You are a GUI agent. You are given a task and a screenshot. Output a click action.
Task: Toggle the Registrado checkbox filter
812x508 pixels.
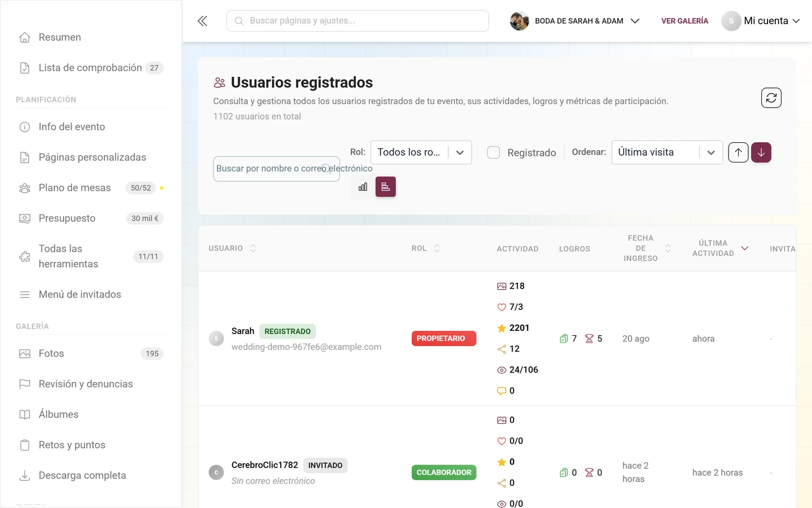tap(493, 152)
